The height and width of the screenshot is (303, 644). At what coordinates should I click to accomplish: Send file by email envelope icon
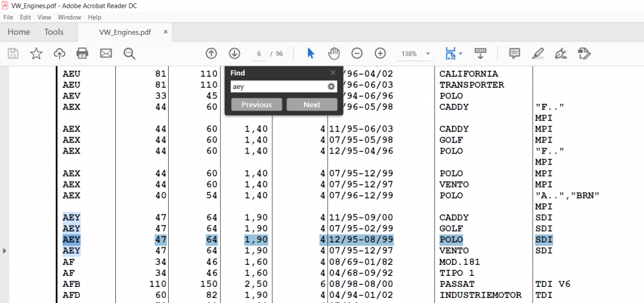point(106,54)
